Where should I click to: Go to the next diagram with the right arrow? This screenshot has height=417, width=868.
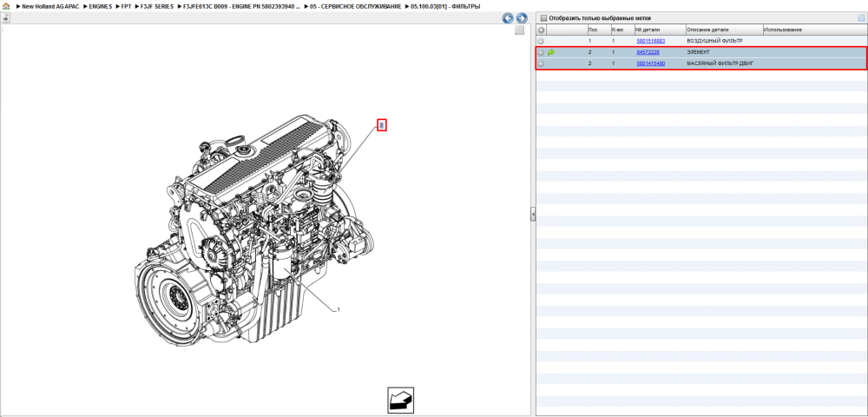pyautogui.click(x=521, y=18)
